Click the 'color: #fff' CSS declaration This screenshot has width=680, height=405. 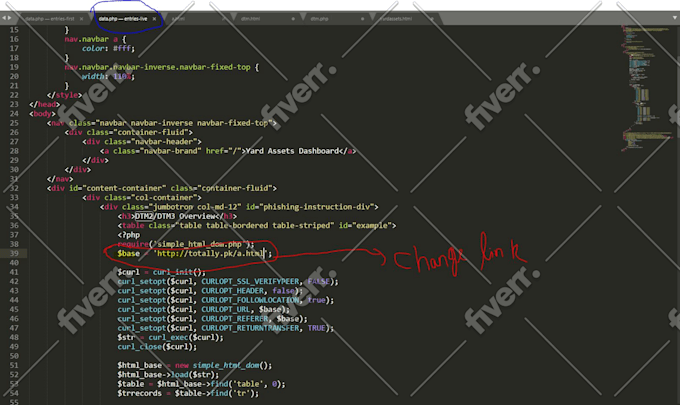tap(108, 48)
